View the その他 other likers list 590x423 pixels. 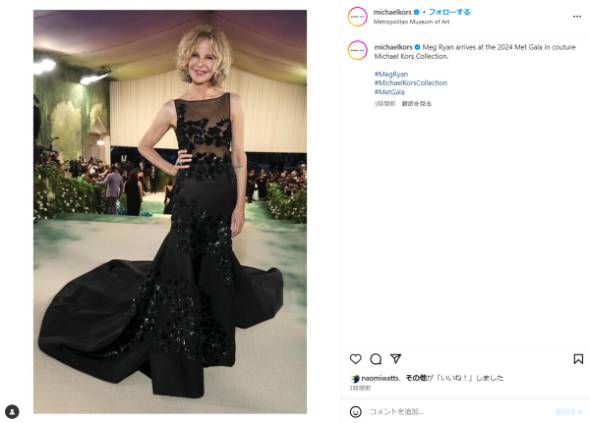[x=416, y=378]
